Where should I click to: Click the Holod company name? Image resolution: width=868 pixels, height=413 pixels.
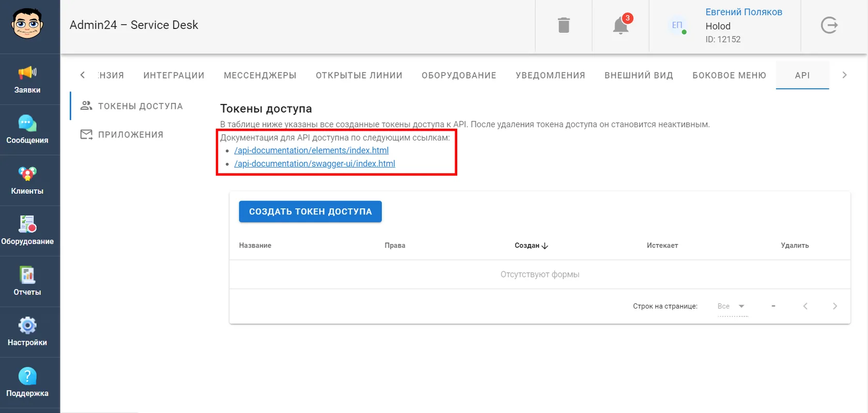[718, 26]
